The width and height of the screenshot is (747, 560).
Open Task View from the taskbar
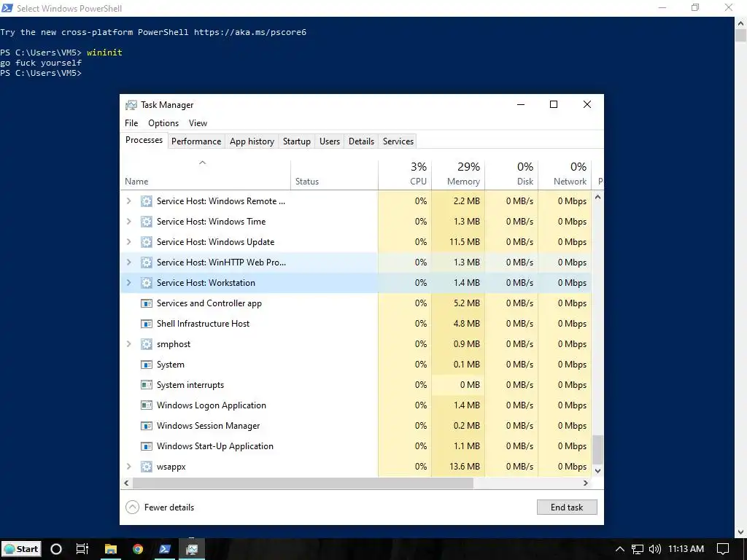(x=82, y=549)
